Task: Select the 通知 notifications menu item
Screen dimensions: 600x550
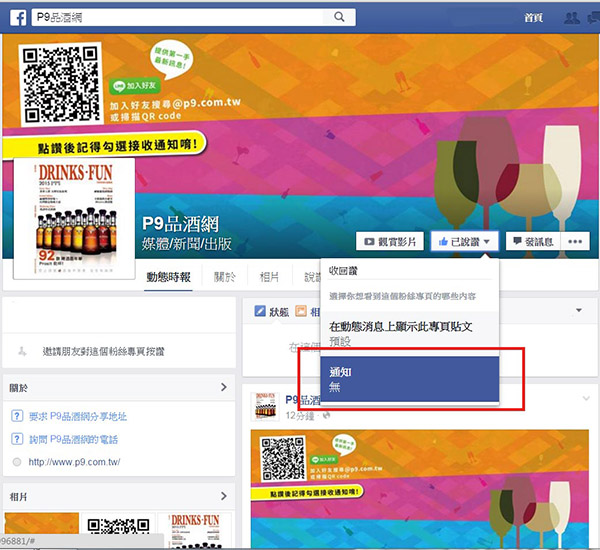Action: [x=409, y=379]
